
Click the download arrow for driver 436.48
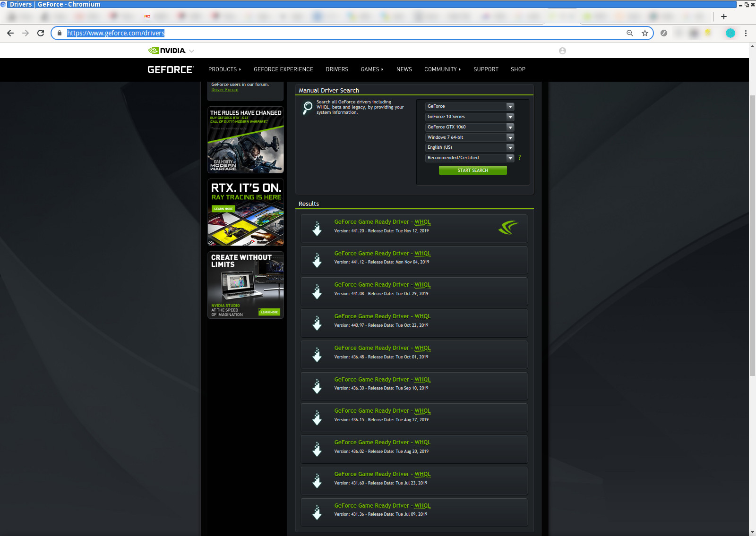[x=317, y=355]
